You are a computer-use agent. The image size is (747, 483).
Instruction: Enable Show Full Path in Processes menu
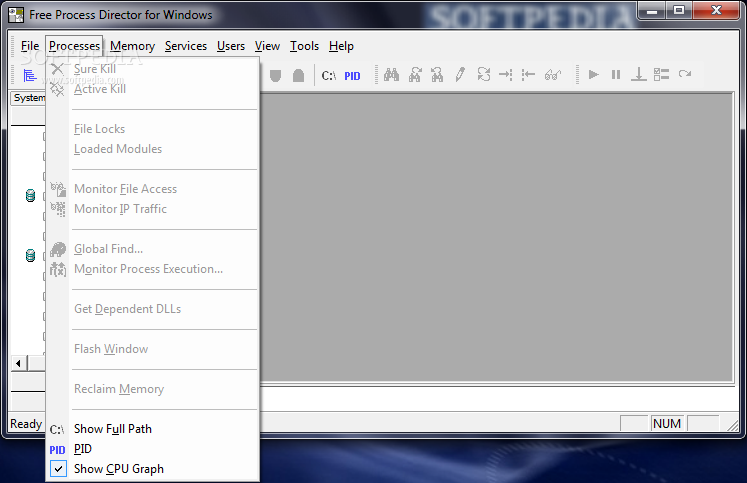[x=153, y=429]
